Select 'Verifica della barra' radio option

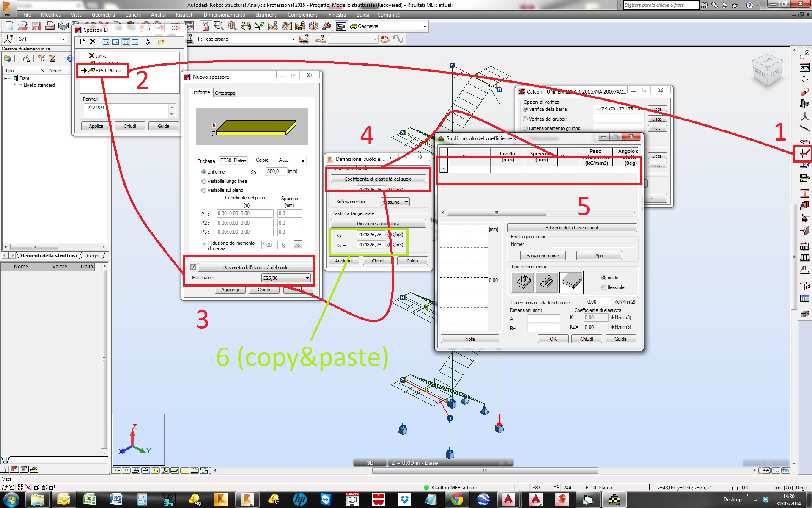(x=525, y=109)
